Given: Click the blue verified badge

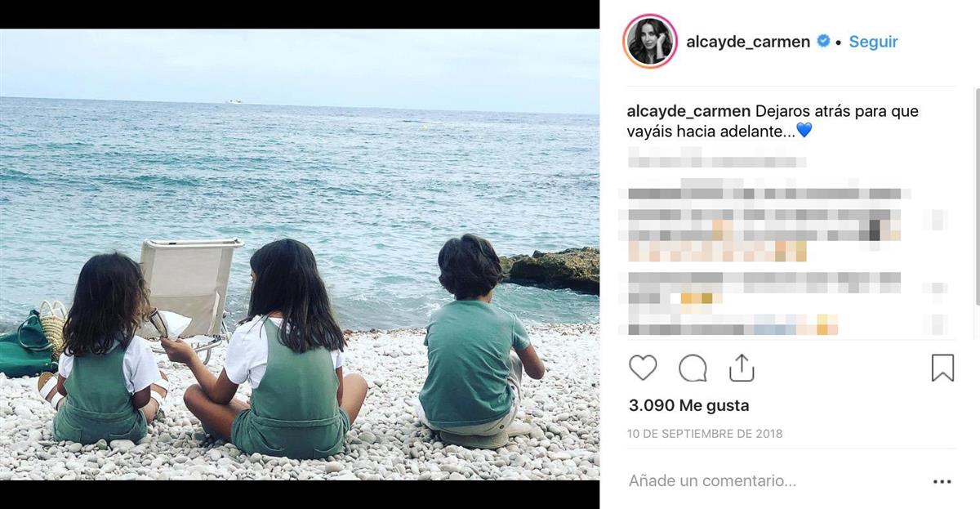Looking at the screenshot, I should coord(824,41).
